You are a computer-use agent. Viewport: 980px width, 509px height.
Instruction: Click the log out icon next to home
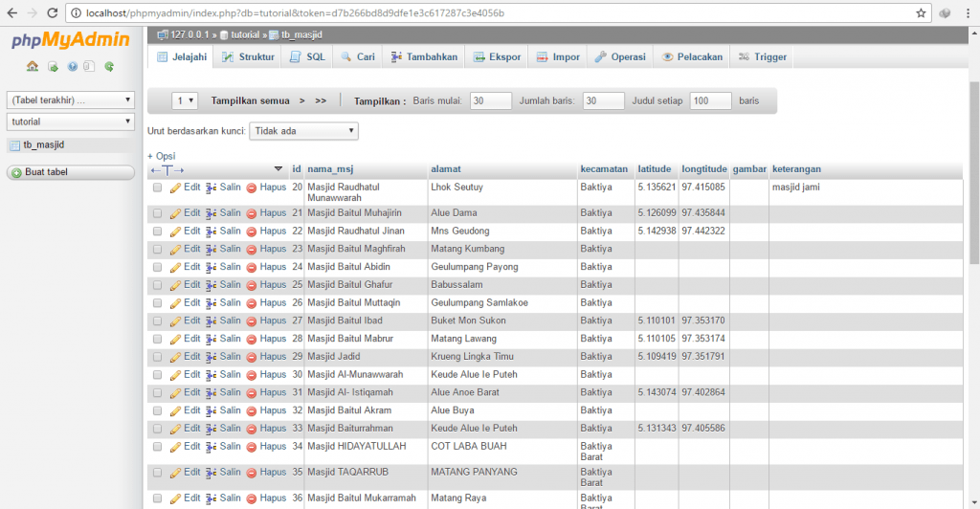(x=54, y=66)
